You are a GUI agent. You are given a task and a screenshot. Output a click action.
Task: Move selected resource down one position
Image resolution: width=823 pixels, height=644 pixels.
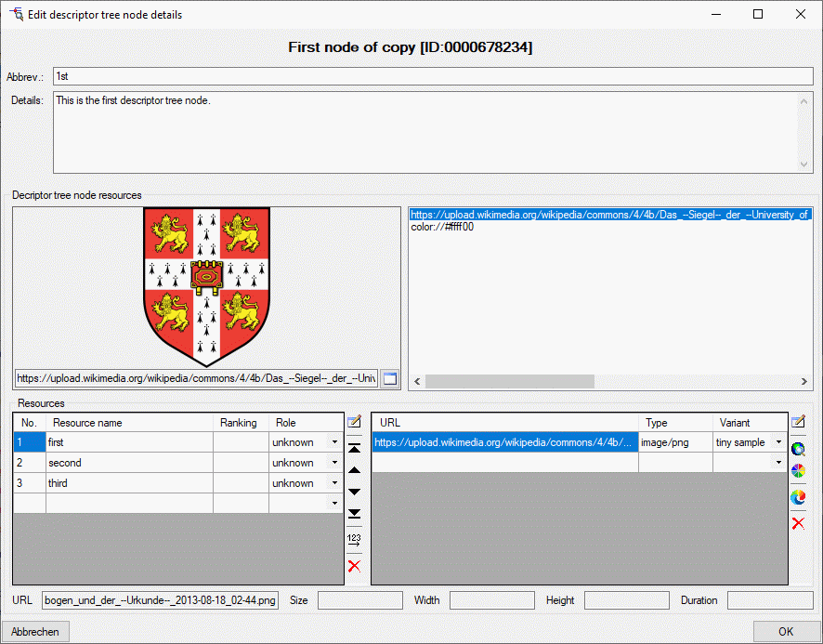click(354, 492)
